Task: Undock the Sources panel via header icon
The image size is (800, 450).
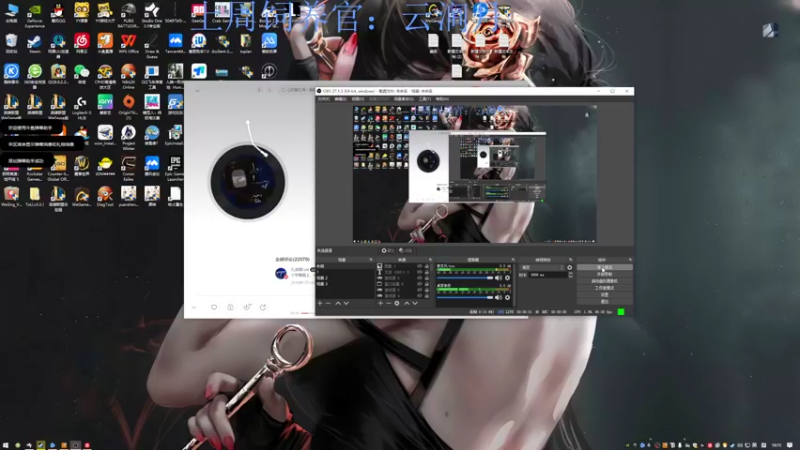Action: [431, 260]
